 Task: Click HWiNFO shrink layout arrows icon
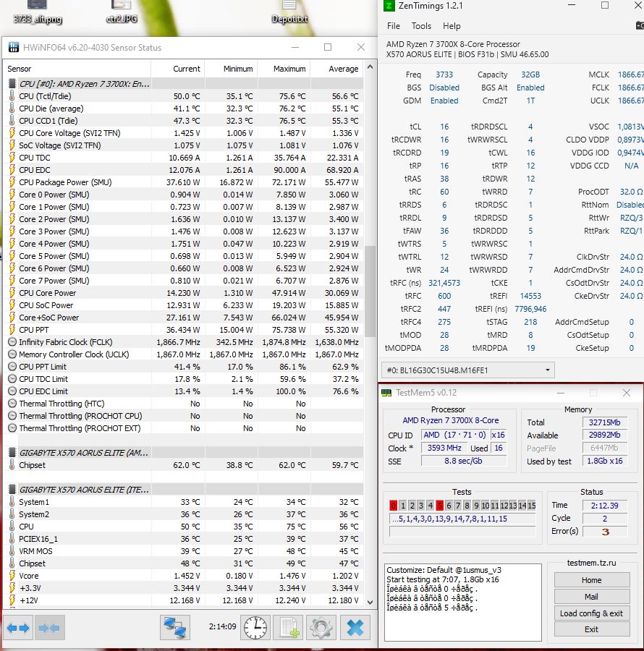49,628
